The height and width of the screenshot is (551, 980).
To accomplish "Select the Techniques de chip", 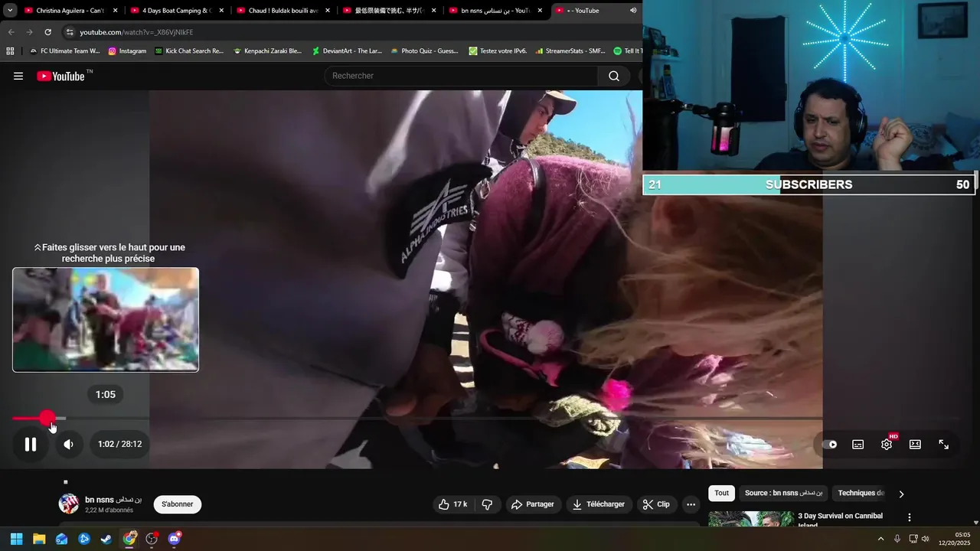I will 861,494.
